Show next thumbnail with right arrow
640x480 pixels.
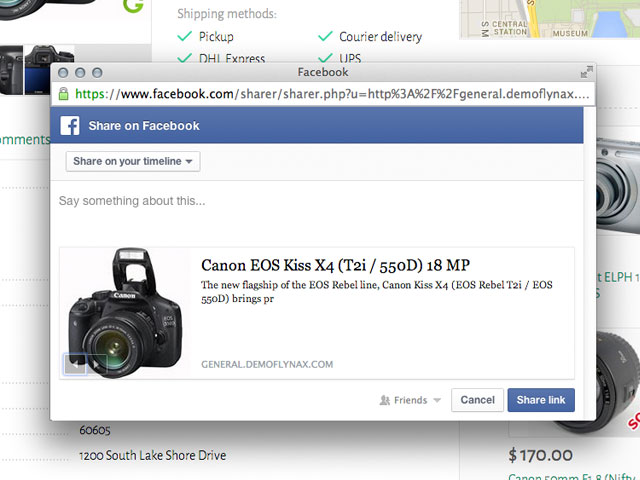click(97, 364)
